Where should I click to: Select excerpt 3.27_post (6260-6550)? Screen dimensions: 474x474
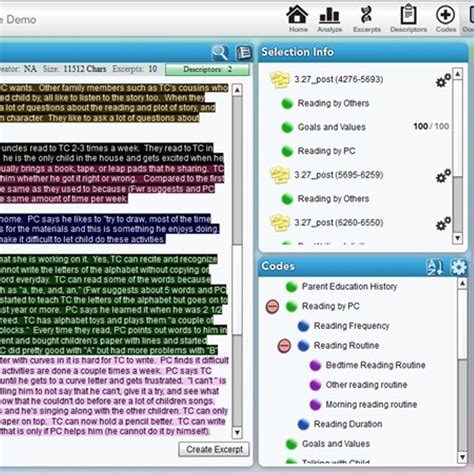pyautogui.click(x=338, y=222)
